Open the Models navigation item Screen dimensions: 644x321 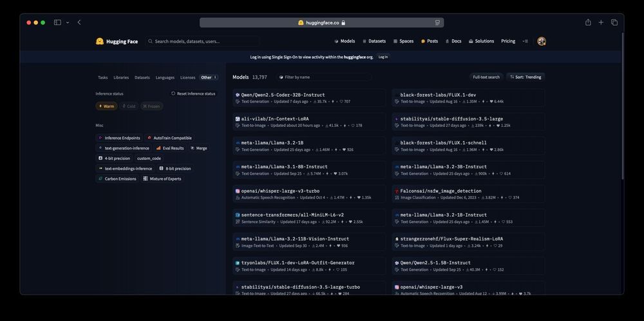pos(345,41)
